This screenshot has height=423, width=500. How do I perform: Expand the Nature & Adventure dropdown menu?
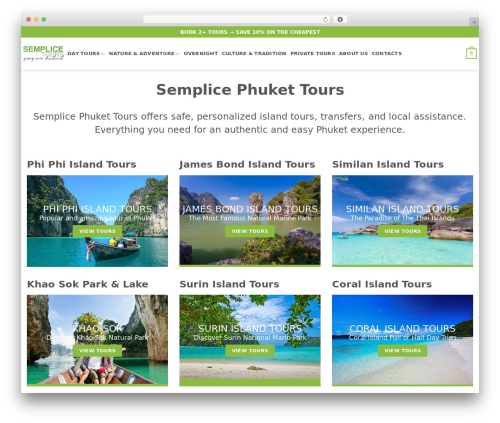click(x=144, y=53)
